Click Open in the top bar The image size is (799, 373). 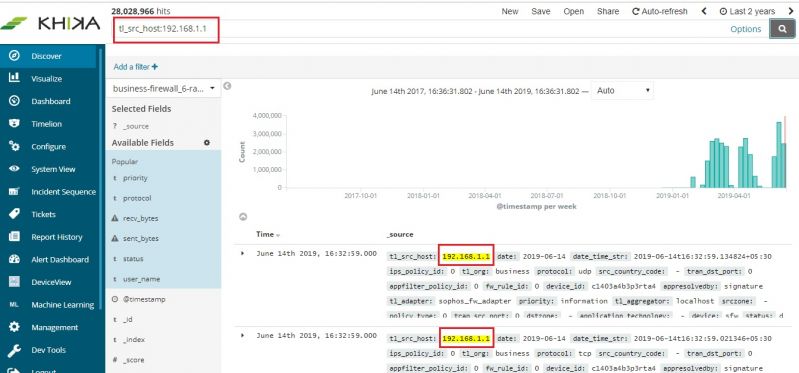coord(574,11)
